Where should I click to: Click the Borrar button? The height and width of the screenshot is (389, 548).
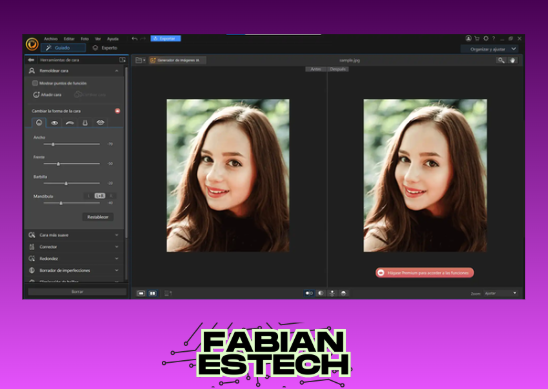(77, 291)
